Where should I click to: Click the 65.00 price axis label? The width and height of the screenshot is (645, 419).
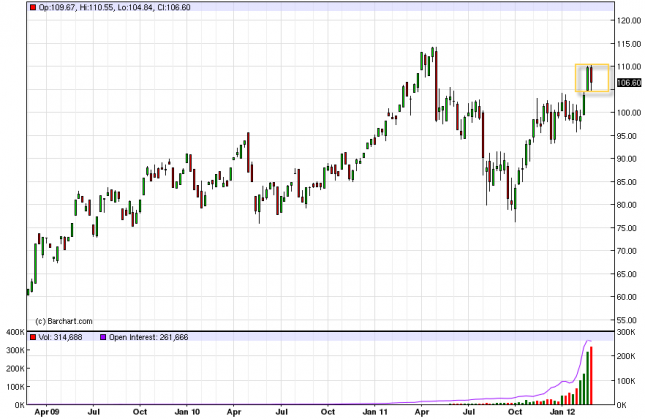[x=629, y=274]
